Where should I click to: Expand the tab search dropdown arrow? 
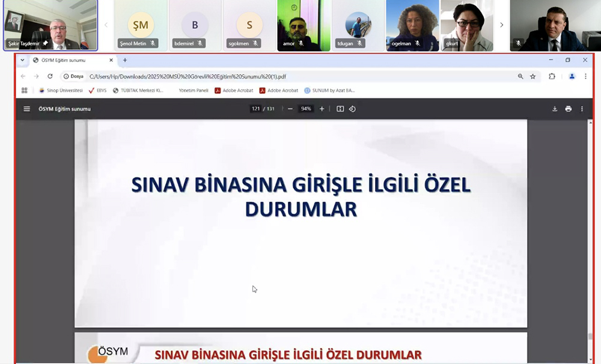22,60
